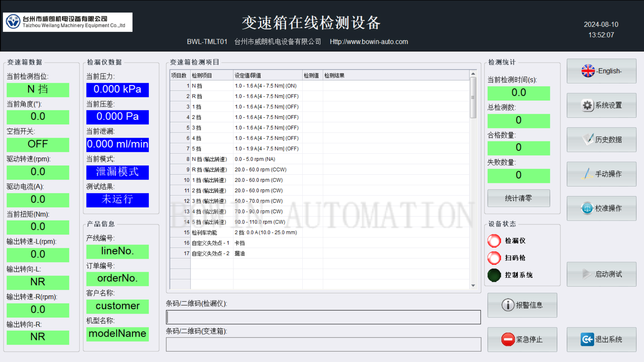This screenshot has height=362, width=644.
Task: Open 校准操作 calibration
Action: [601, 208]
